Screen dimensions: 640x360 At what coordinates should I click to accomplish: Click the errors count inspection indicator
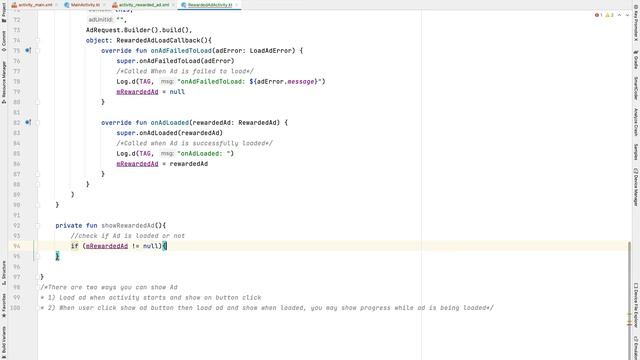tap(598, 15)
